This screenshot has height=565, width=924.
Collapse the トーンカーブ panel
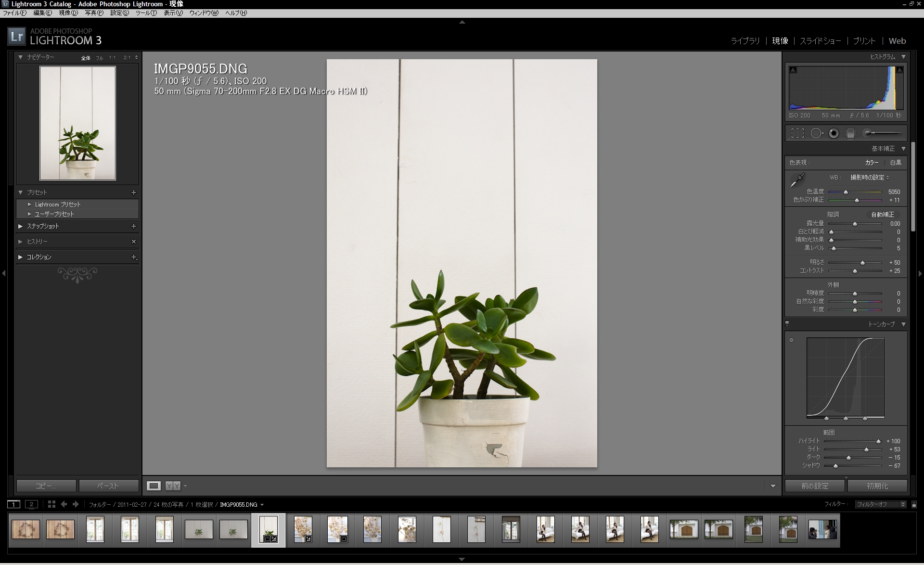coord(903,324)
